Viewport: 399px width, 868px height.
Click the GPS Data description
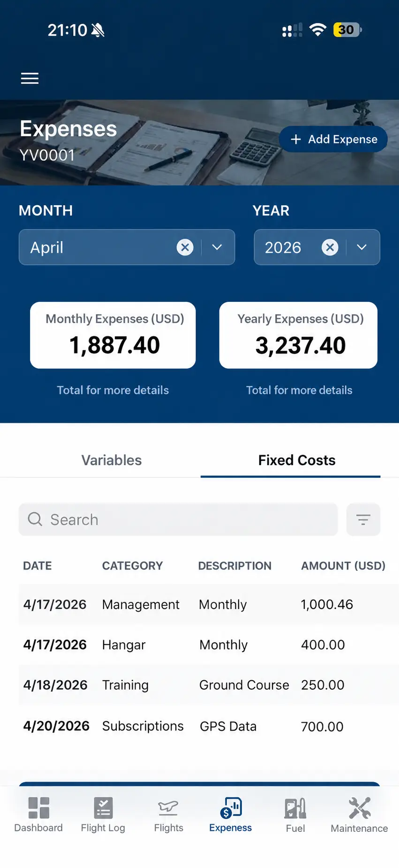(x=228, y=727)
